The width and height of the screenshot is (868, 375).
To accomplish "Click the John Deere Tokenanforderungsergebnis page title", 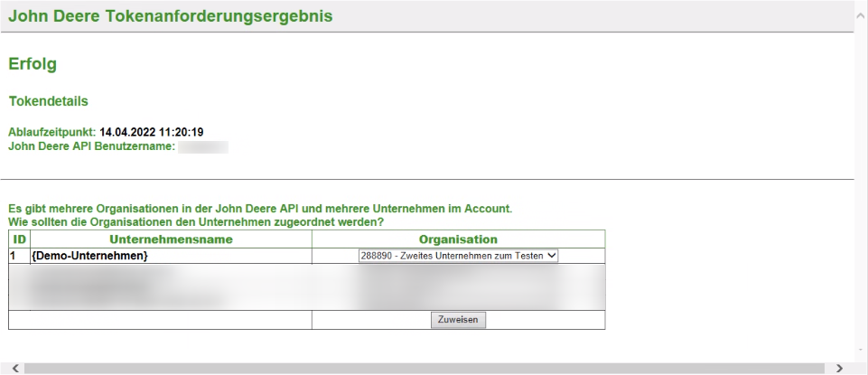I will 171,16.
